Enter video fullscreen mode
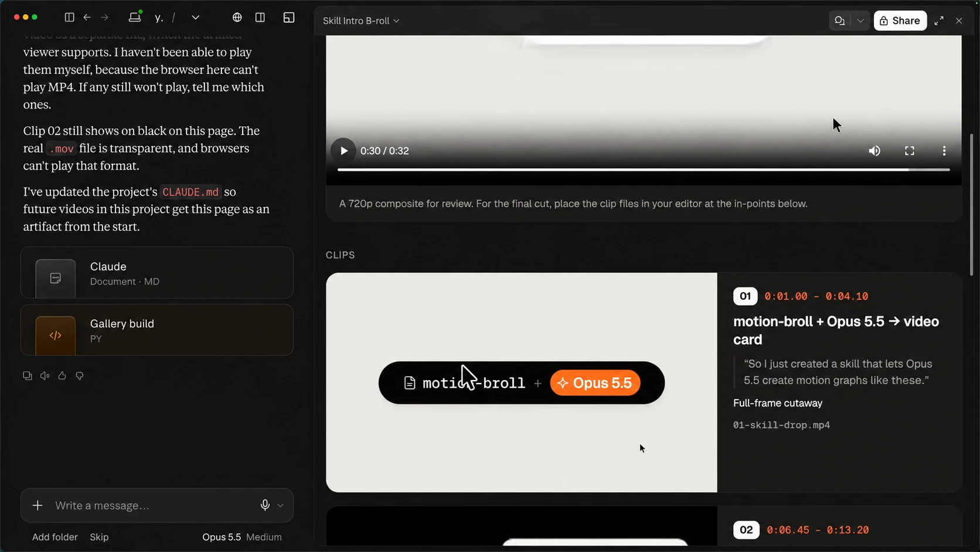The image size is (980, 552). click(910, 151)
